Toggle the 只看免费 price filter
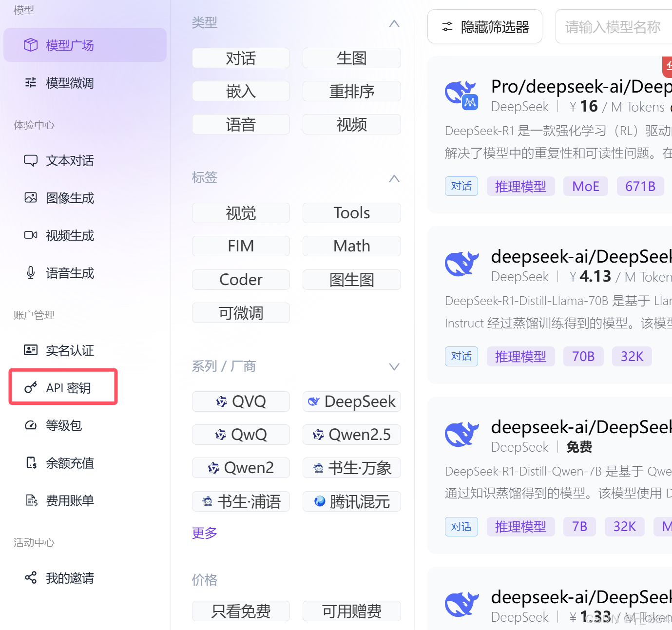This screenshot has width=672, height=630. (x=241, y=611)
